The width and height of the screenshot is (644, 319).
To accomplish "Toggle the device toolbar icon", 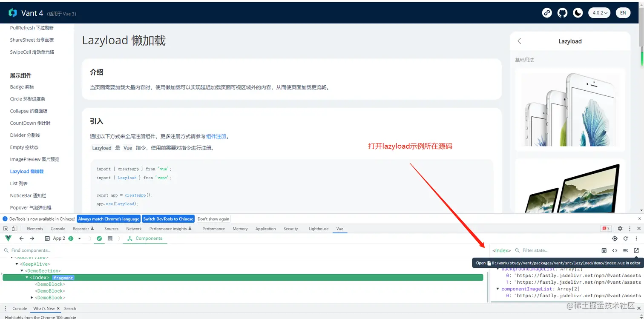I will coord(14,229).
